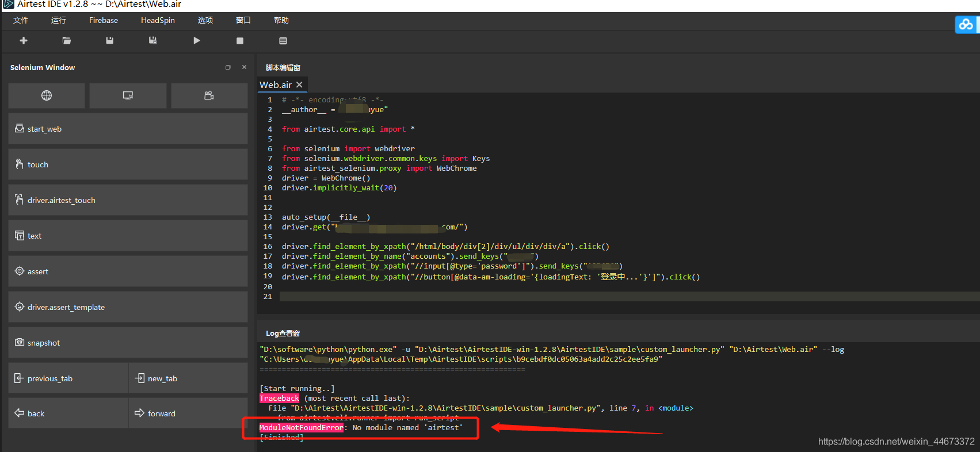Click the screen inspect button in Selenium Window
Viewport: 980px width, 452px height.
coord(128,95)
